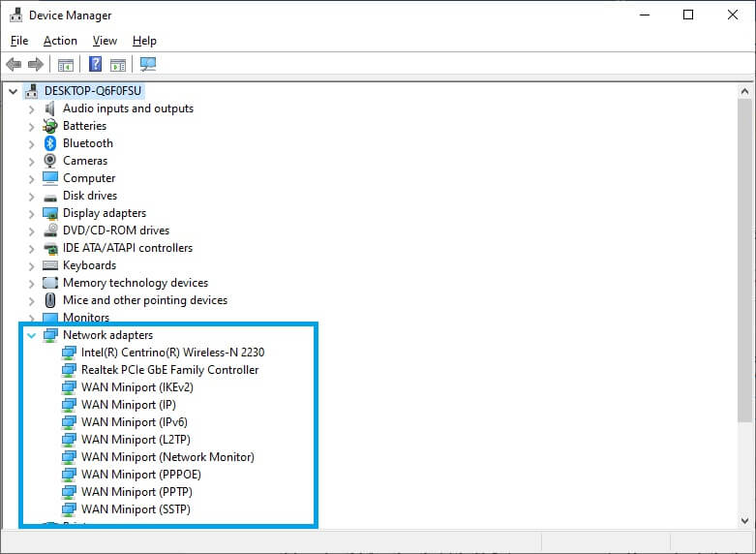Select Intel(R) Centrino(R) Wireless-N 2230 text
Screen dimensions: 756x554
click(172, 353)
